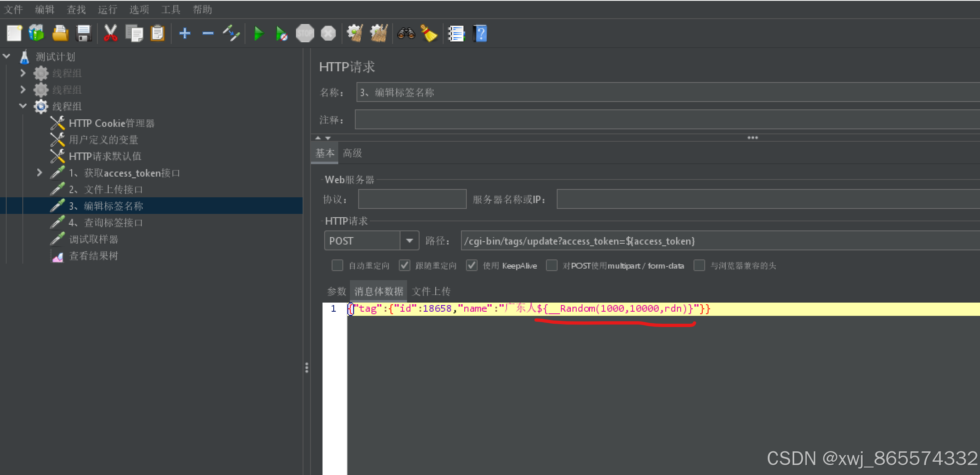This screenshot has height=475, width=980.
Task: Switch to the 文件上传 tab
Action: (431, 291)
